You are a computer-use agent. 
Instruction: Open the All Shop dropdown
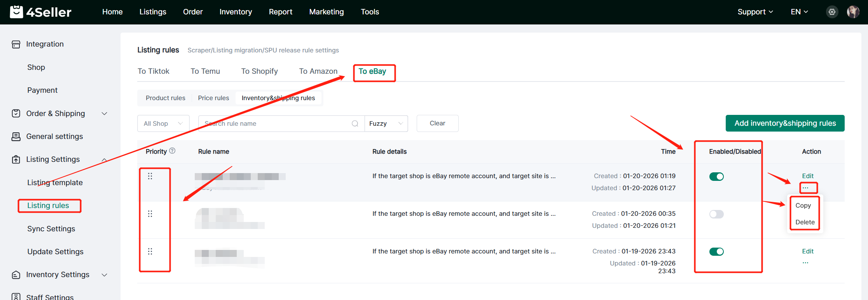point(163,123)
